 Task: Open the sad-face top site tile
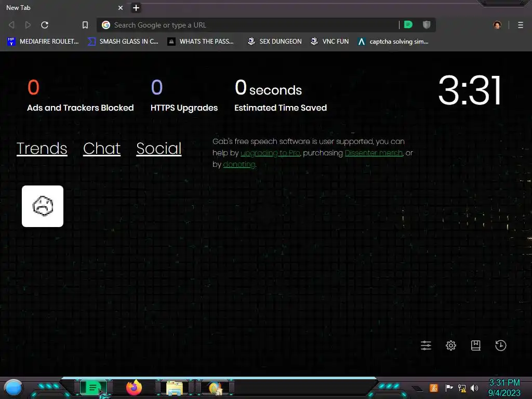pos(43,206)
